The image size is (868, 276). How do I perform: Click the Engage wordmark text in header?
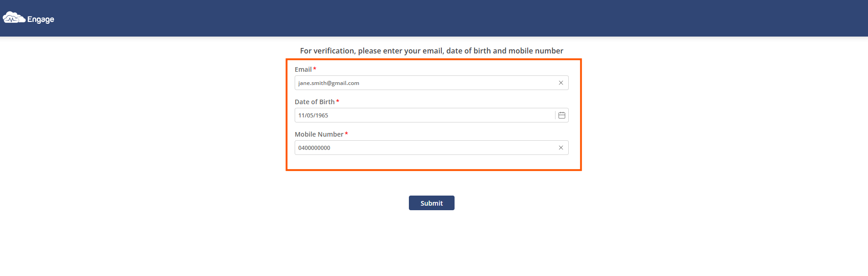pos(41,19)
